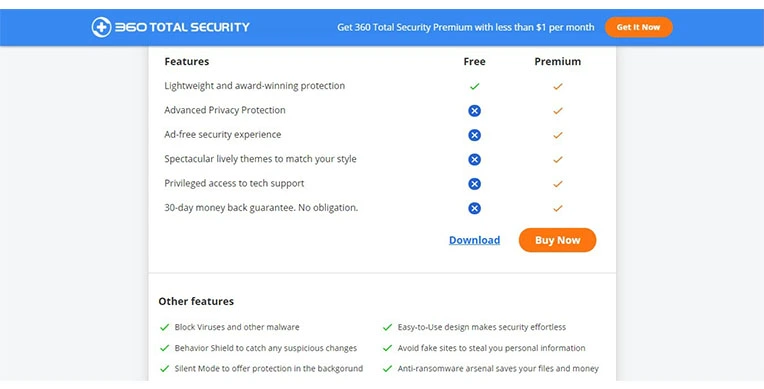
Task: Click the blue X for Advanced Privacy Protection
Action: (474, 111)
